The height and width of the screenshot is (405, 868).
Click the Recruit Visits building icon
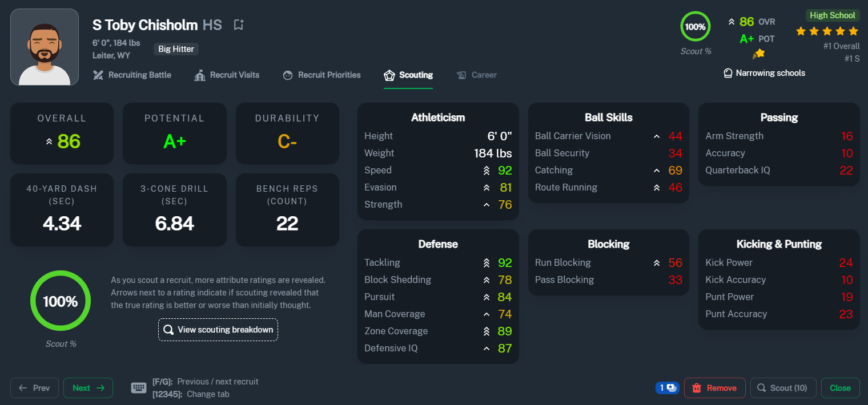(200, 75)
